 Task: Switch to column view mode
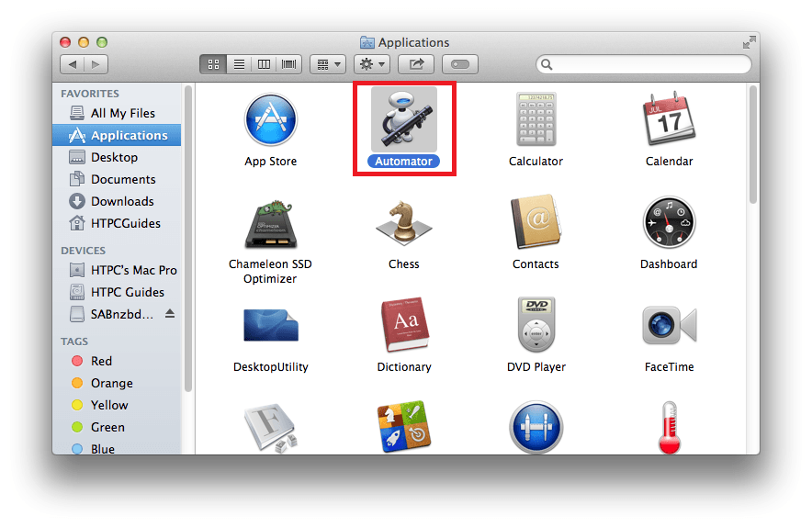[x=264, y=64]
